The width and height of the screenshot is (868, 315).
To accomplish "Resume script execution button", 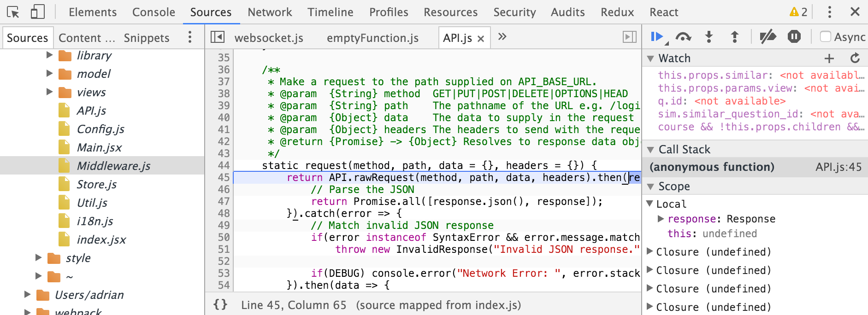I will coord(656,37).
